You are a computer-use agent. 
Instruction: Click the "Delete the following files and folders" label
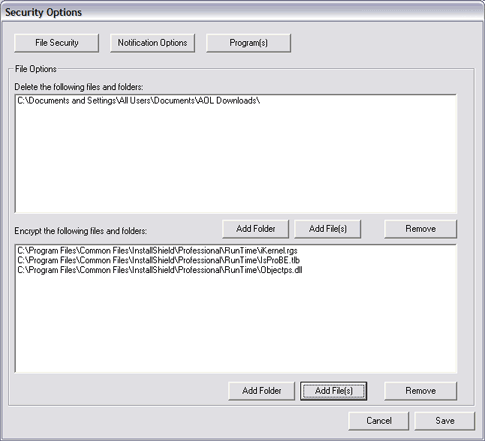[79, 87]
